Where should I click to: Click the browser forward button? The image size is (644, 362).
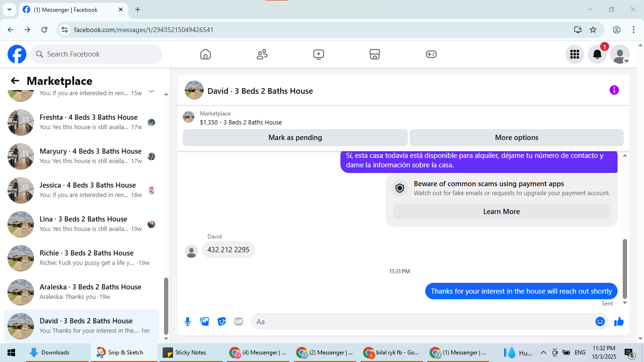27,30
